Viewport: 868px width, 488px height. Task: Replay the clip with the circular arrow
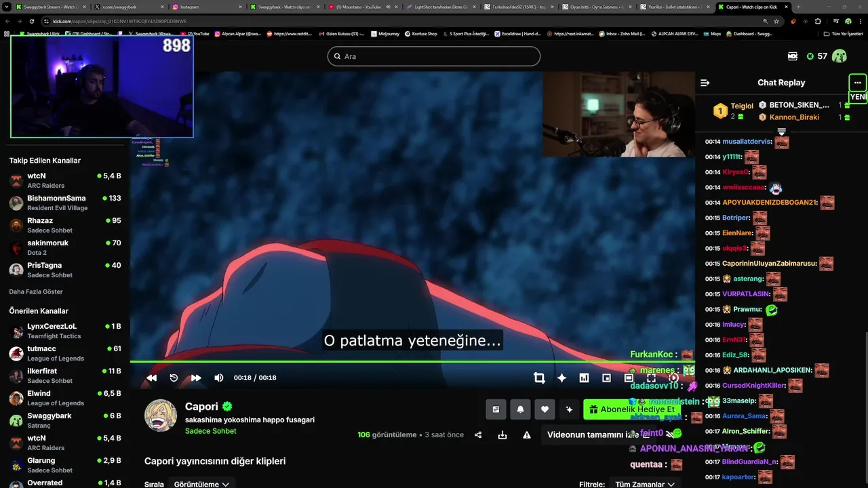point(174,378)
